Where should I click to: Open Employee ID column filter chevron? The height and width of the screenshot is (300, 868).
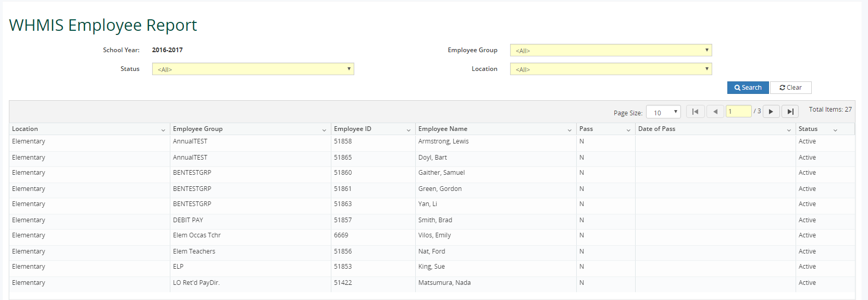pos(408,130)
